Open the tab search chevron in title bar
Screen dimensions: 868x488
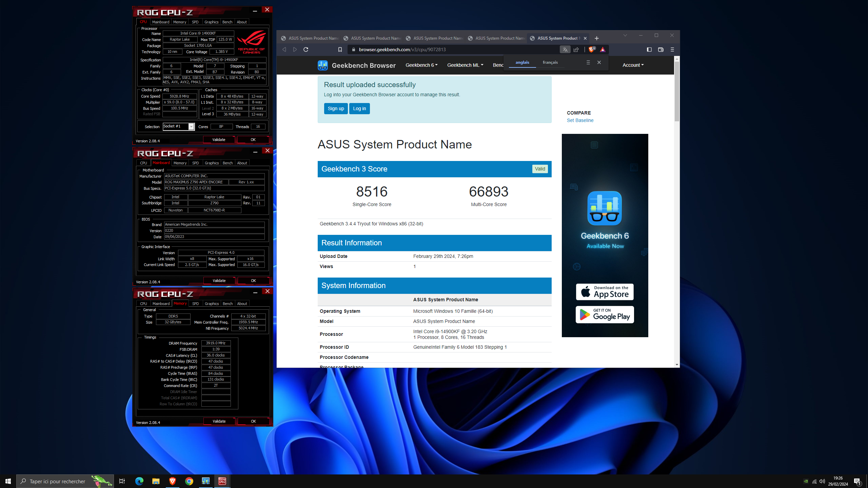[x=625, y=35]
